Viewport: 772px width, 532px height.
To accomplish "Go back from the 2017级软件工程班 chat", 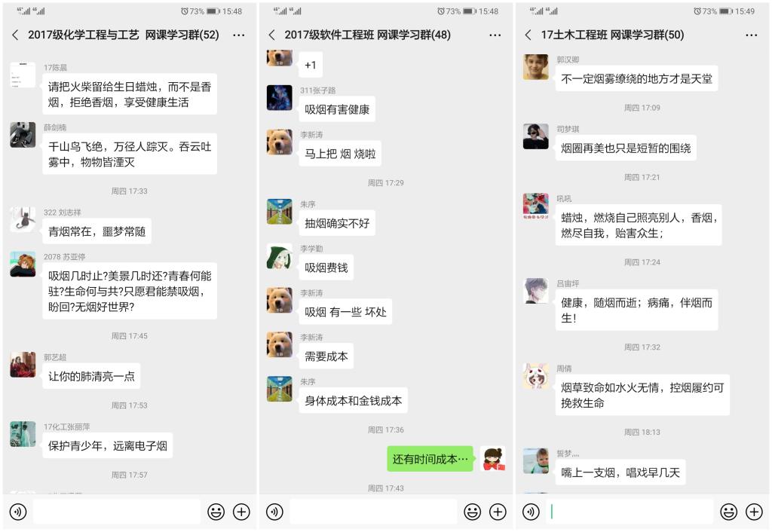I will pyautogui.click(x=271, y=35).
